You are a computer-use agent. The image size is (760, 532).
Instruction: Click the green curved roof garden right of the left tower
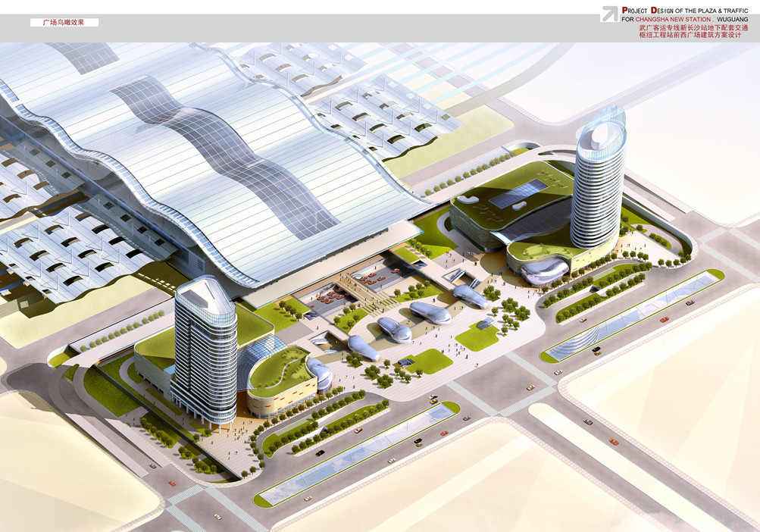pyautogui.click(x=279, y=372)
